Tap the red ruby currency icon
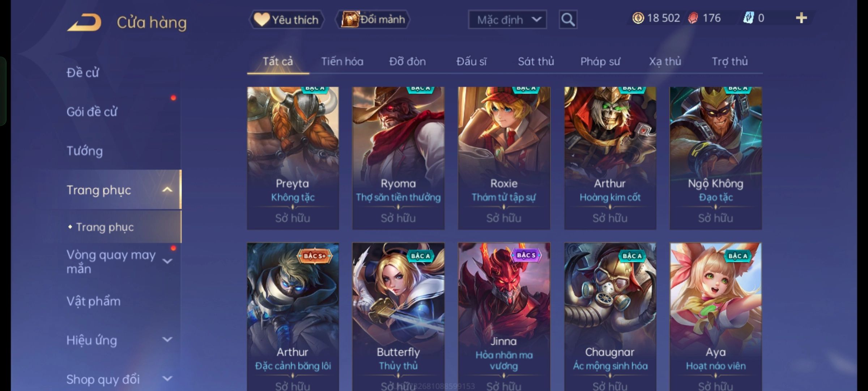The image size is (868, 391). click(x=693, y=18)
